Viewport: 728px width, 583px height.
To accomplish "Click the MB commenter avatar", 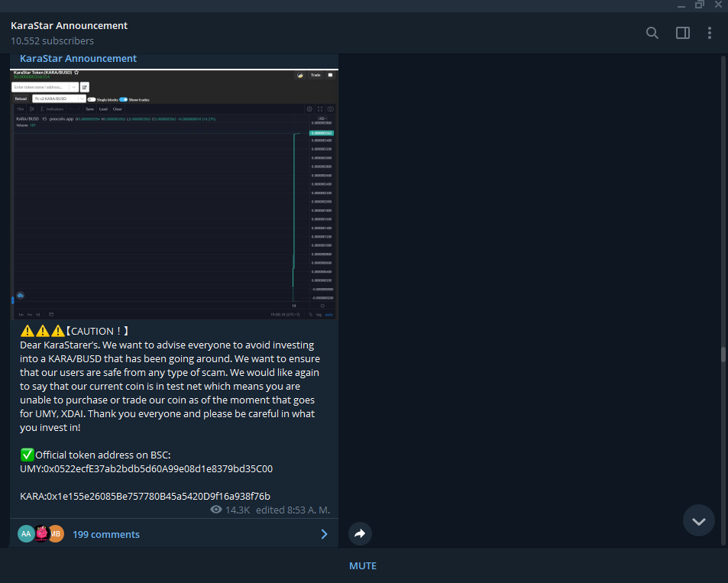I will tap(57, 534).
